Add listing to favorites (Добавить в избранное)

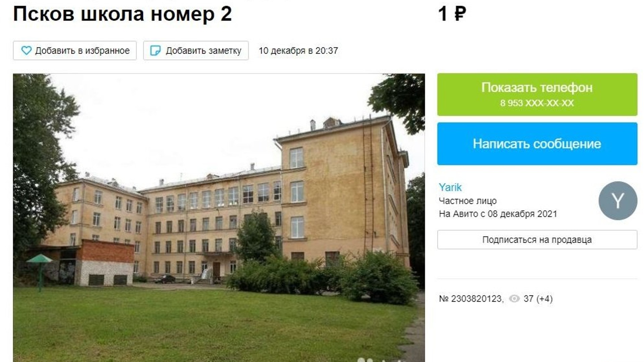click(x=75, y=51)
